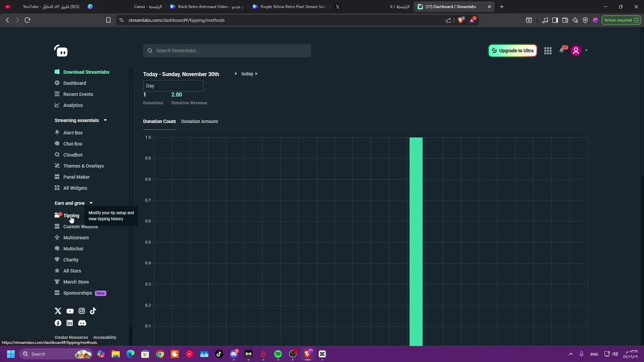Click the music note playlist toolbar icon
This screenshot has height=362, width=644.
(545, 20)
